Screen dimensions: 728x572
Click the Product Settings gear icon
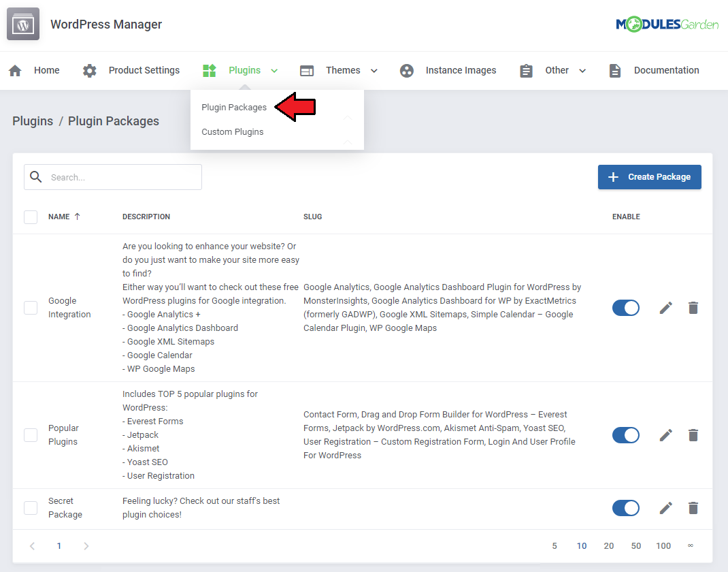click(90, 71)
